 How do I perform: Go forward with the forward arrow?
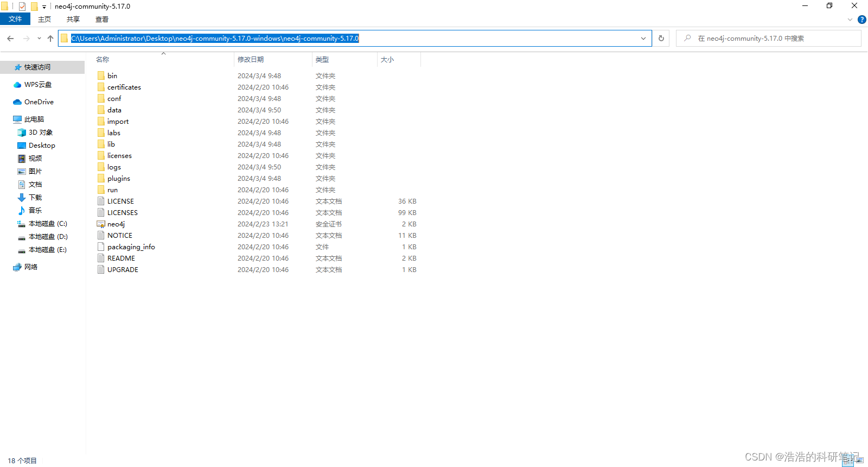coord(26,39)
